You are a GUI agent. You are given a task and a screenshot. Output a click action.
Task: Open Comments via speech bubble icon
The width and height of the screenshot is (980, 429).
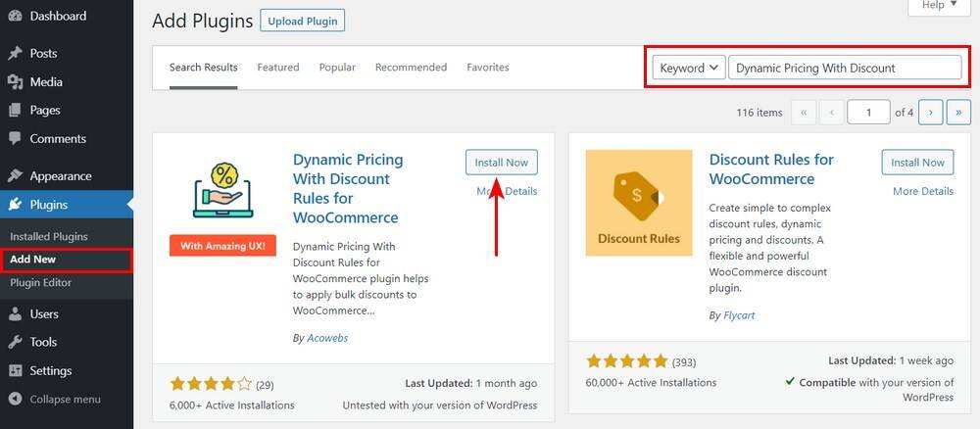click(x=15, y=139)
